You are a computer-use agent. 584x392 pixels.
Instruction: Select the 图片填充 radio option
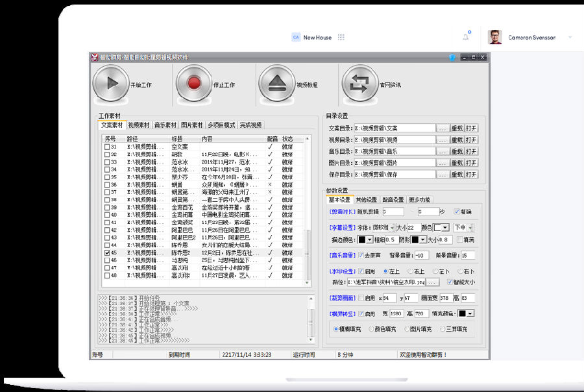(407, 329)
